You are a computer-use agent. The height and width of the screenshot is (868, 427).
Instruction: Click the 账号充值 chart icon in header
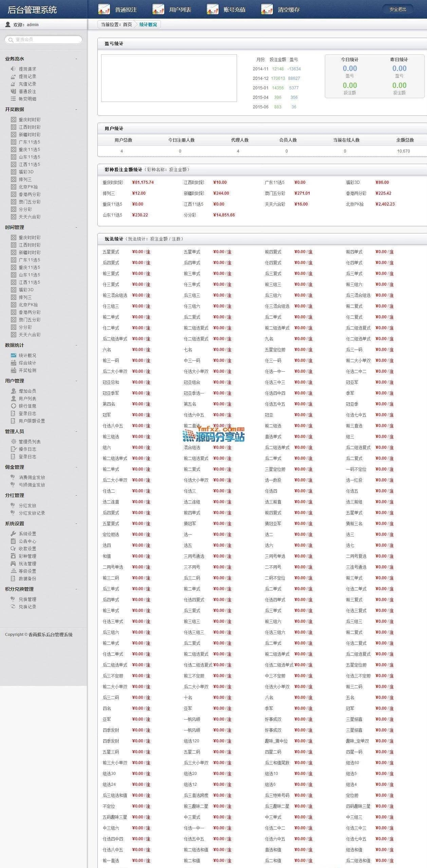point(212,10)
